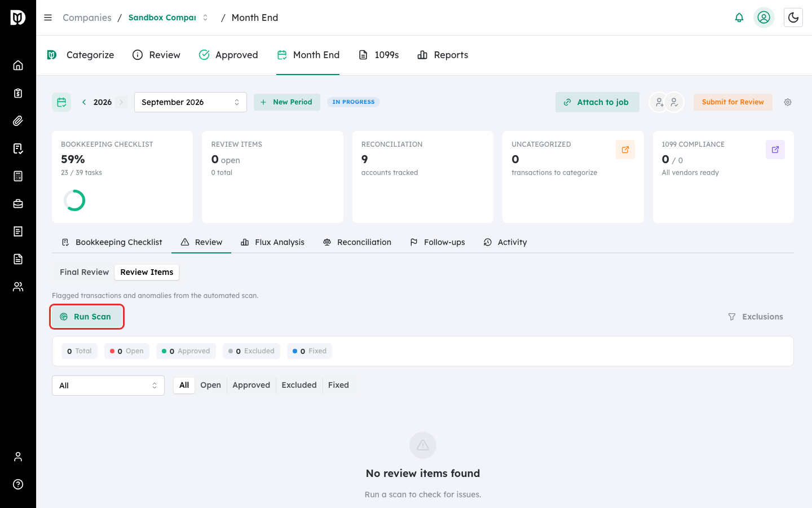Image resolution: width=812 pixels, height=508 pixels.
Task: Toggle dark mode moon icon
Action: 793,17
